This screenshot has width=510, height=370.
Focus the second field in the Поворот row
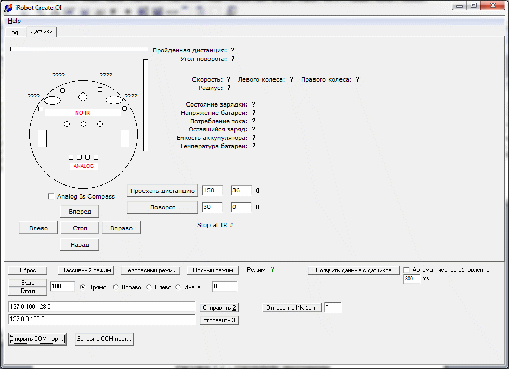point(241,207)
